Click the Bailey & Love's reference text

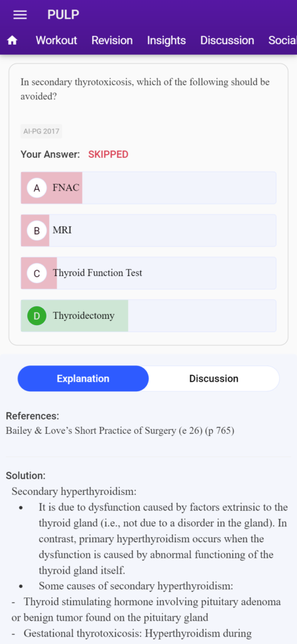(x=120, y=431)
